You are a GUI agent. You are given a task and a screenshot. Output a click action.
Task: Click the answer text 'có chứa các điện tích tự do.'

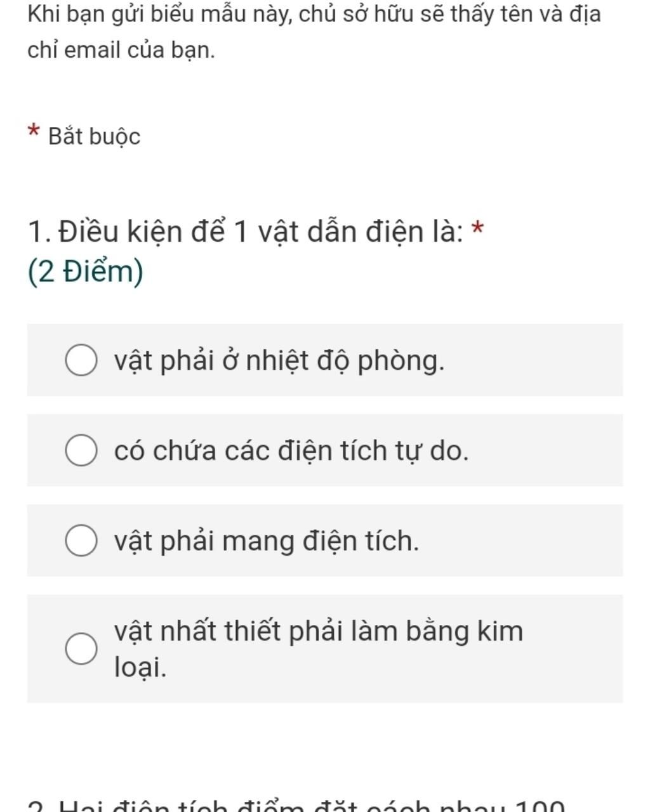[x=291, y=451]
